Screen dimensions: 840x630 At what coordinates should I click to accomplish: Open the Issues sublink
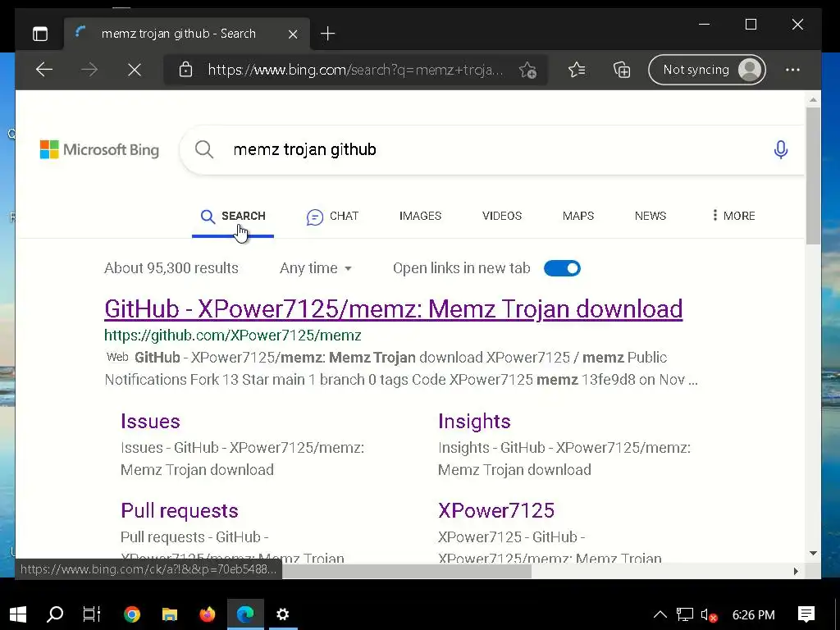(150, 421)
